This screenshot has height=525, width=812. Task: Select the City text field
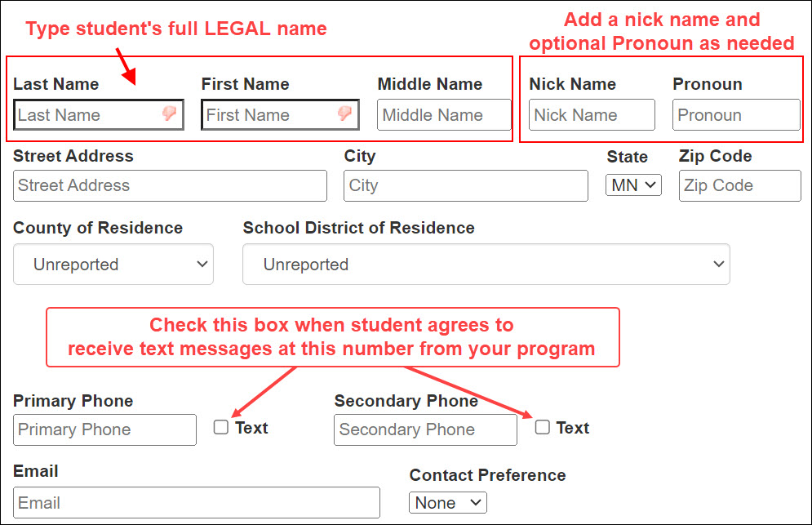pos(465,185)
